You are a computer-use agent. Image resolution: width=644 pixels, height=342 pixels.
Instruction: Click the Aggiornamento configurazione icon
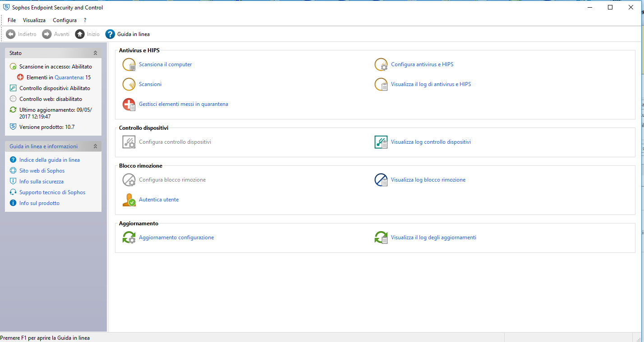(x=129, y=237)
